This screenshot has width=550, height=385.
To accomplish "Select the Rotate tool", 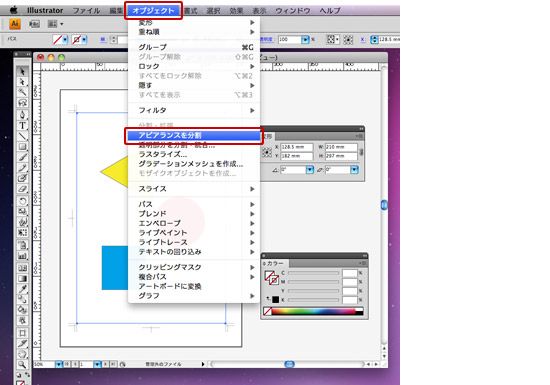I will coord(22,201).
